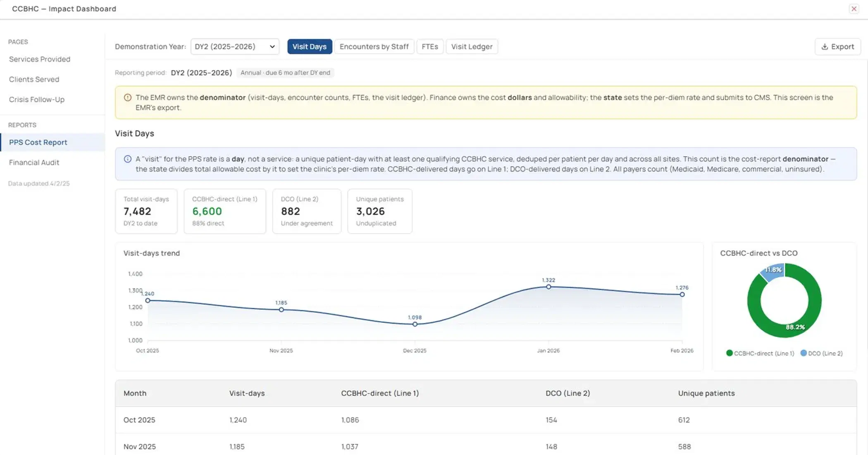Click the blue 11.8% donut segment
Image resolution: width=868 pixels, height=455 pixels.
click(x=772, y=272)
